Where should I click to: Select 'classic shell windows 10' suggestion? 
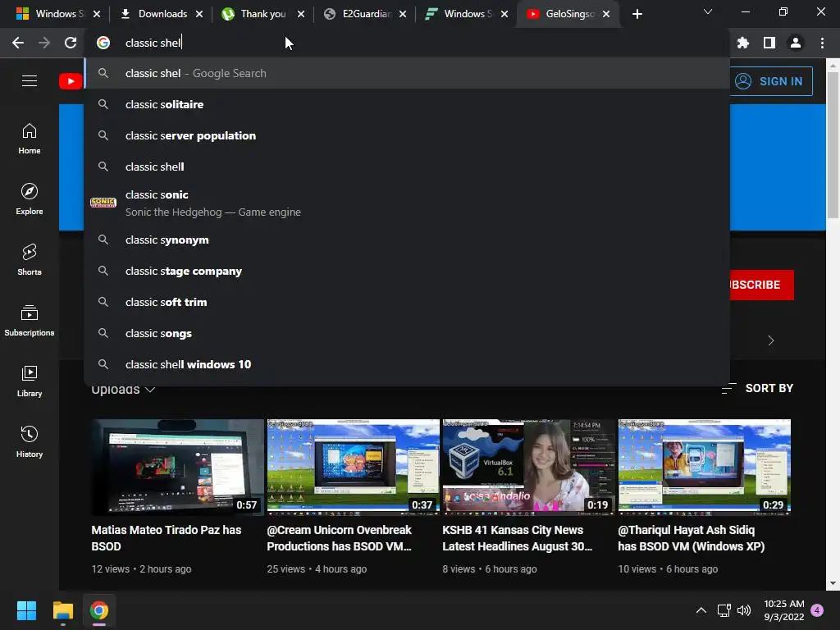[x=407, y=364]
